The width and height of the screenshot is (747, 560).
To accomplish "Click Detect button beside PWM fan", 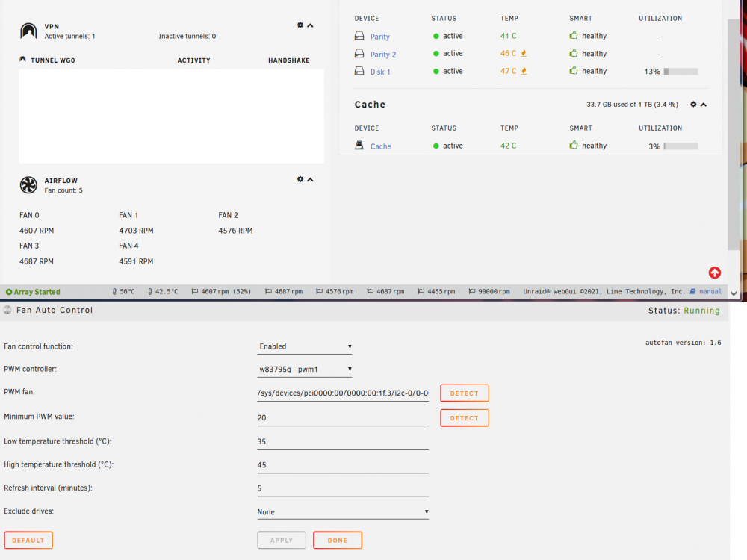I will pyautogui.click(x=465, y=393).
